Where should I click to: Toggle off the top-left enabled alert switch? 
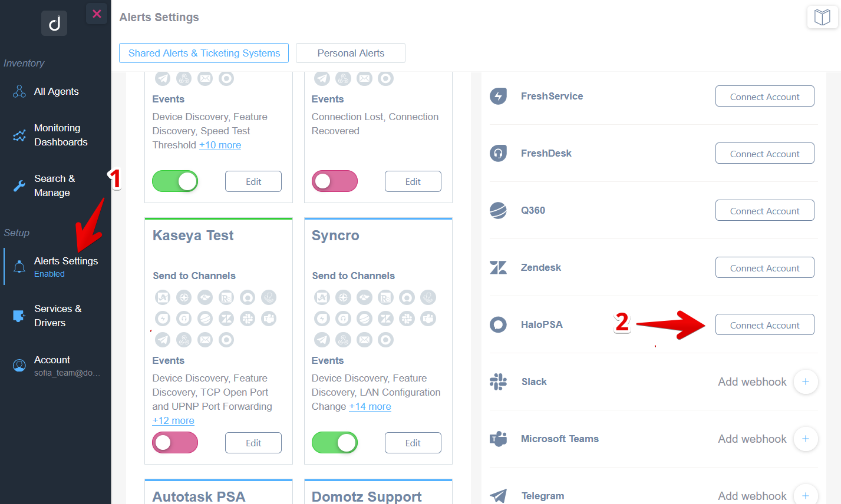pos(174,181)
